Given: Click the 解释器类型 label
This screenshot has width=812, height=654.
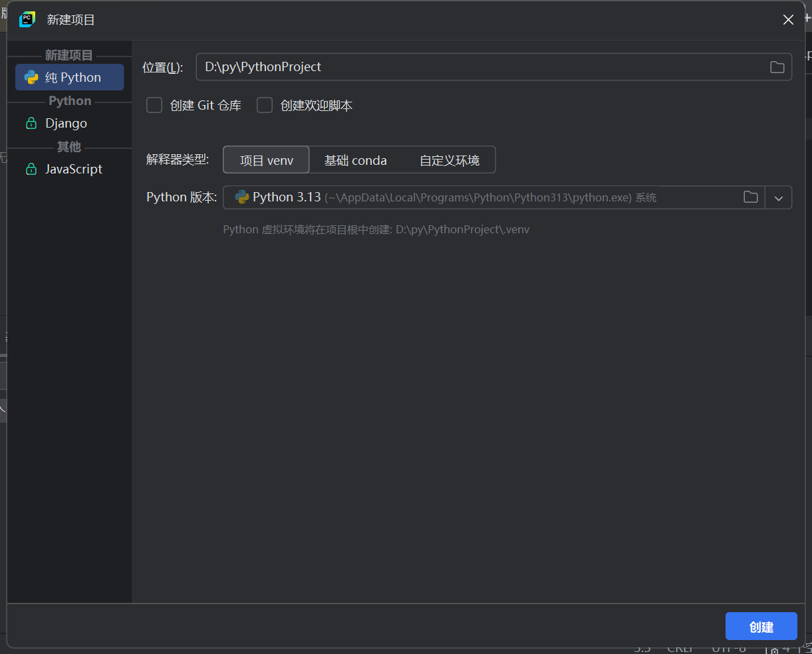Looking at the screenshot, I should [x=178, y=160].
